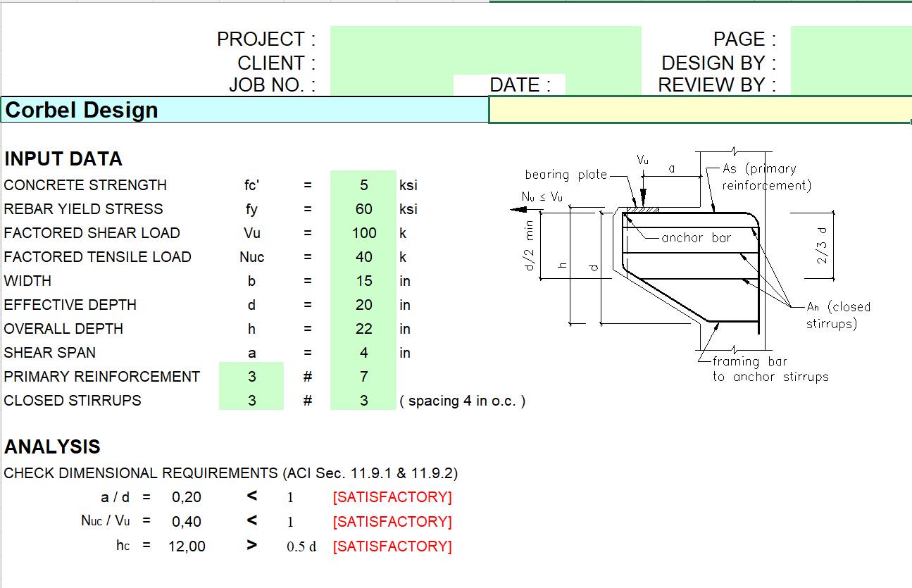This screenshot has width=912, height=588.
Task: Click the Nuc symbol cell
Action: [x=251, y=257]
